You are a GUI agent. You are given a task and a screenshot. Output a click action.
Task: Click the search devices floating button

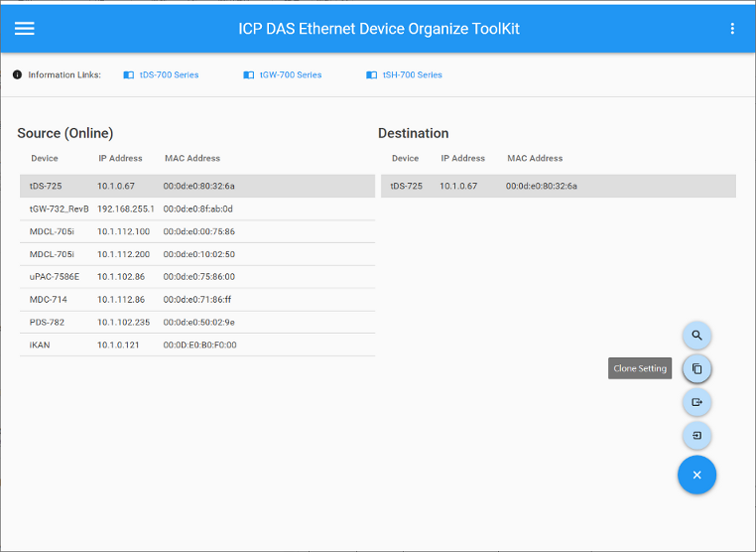coord(696,336)
